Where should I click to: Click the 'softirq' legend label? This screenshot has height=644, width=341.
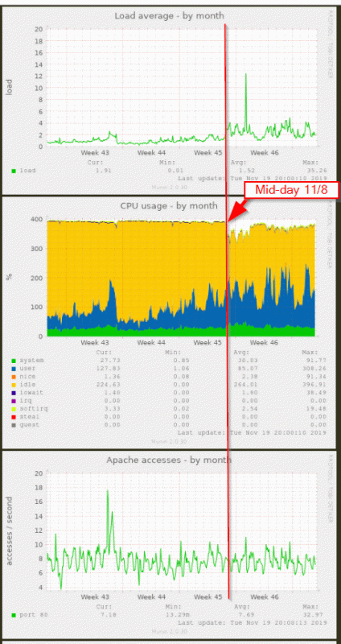click(x=34, y=408)
